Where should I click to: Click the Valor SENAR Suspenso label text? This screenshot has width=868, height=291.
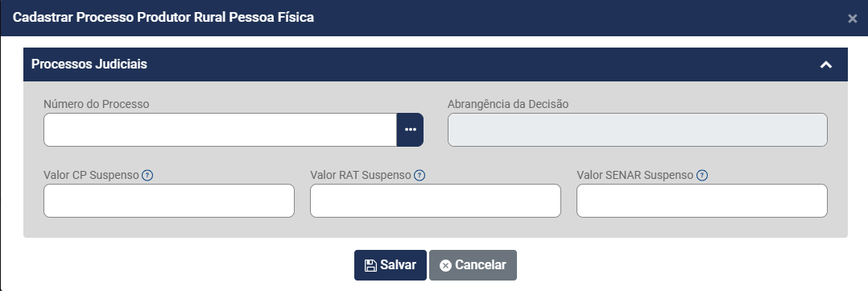[635, 175]
